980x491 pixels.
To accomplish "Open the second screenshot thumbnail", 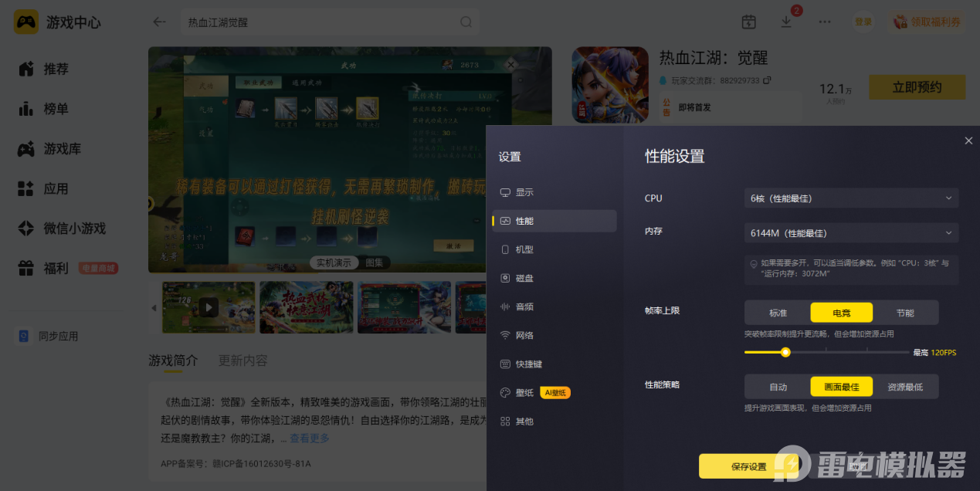I will point(306,307).
